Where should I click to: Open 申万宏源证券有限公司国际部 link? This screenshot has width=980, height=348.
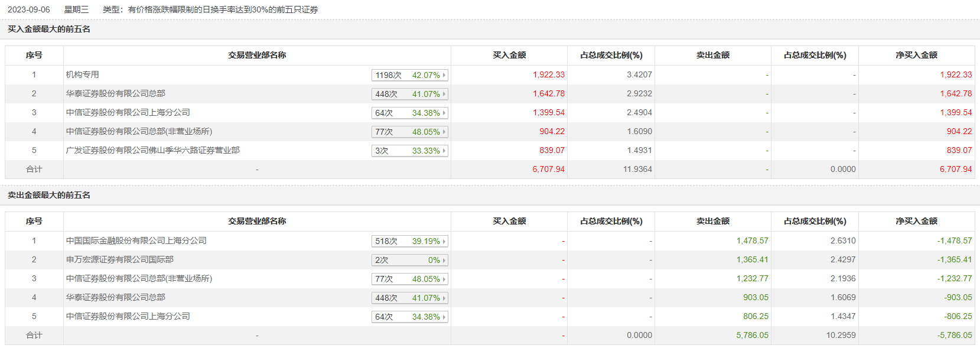(120, 259)
